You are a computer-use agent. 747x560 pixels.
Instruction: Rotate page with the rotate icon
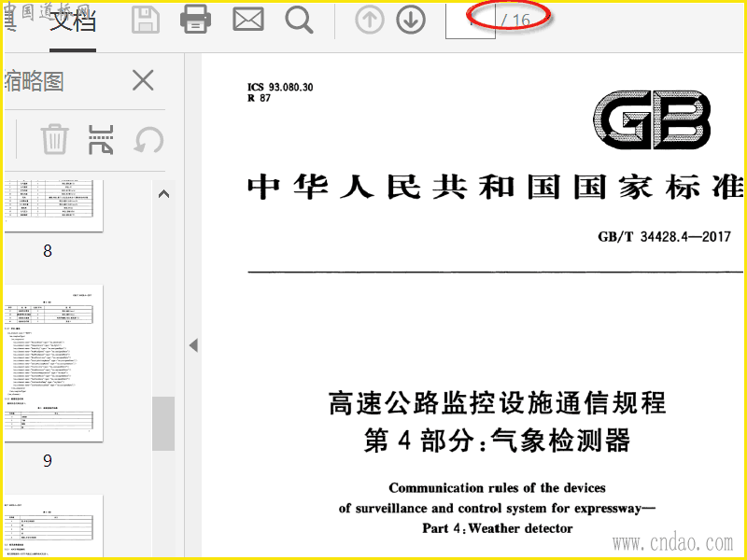148,140
